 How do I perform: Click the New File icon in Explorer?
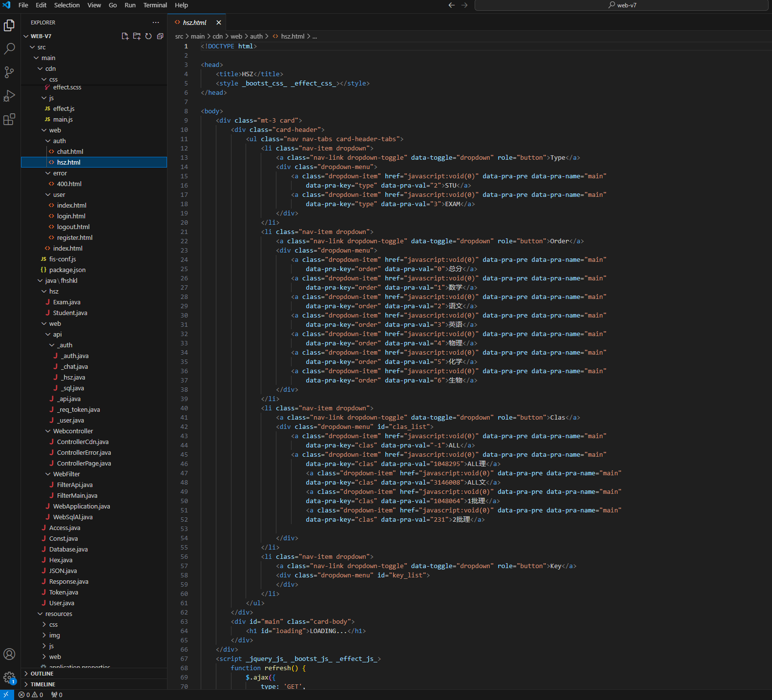tap(125, 36)
